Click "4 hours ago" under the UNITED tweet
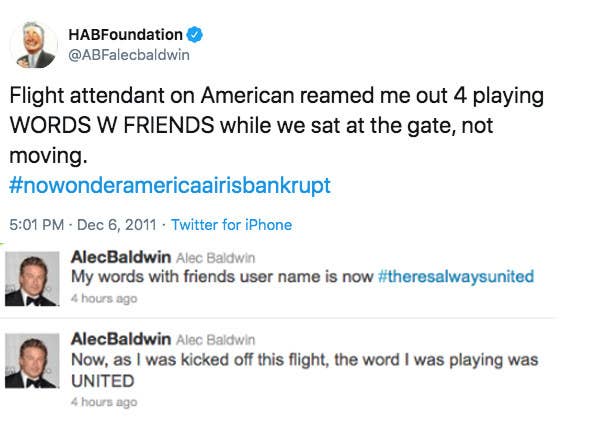The image size is (608, 421). pos(104,402)
